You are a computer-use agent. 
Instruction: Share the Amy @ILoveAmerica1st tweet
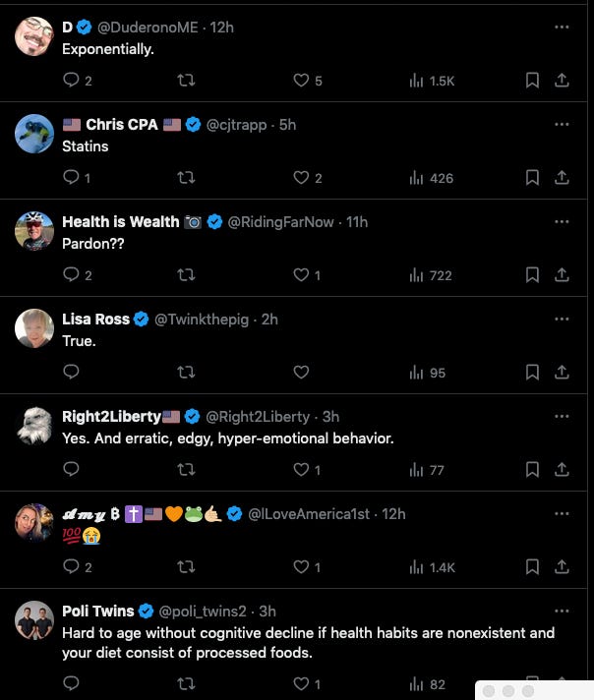coord(562,567)
